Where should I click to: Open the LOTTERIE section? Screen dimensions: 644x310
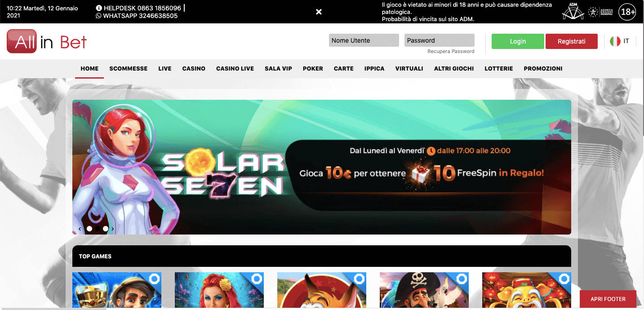[499, 69]
